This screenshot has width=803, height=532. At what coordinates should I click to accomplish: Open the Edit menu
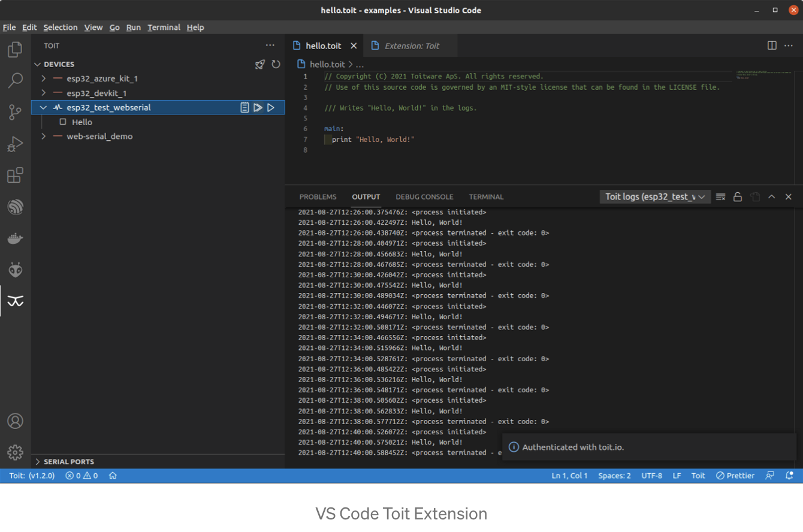pos(29,27)
